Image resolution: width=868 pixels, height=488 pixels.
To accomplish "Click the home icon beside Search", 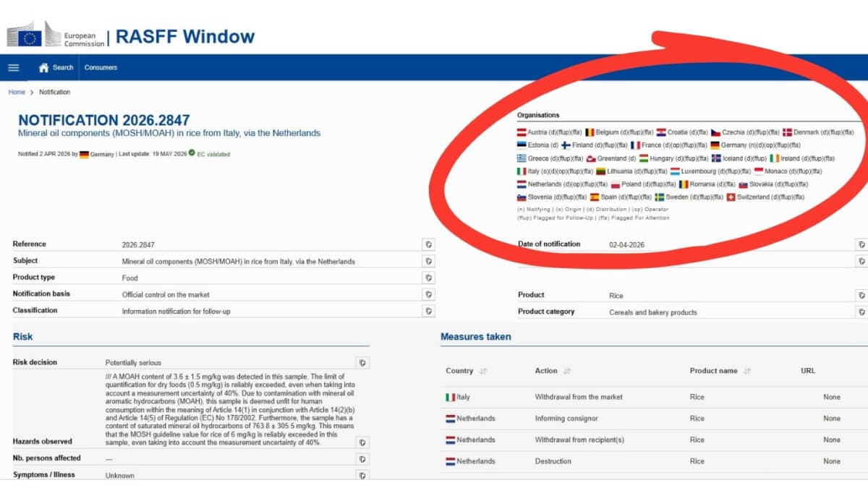I will [44, 67].
